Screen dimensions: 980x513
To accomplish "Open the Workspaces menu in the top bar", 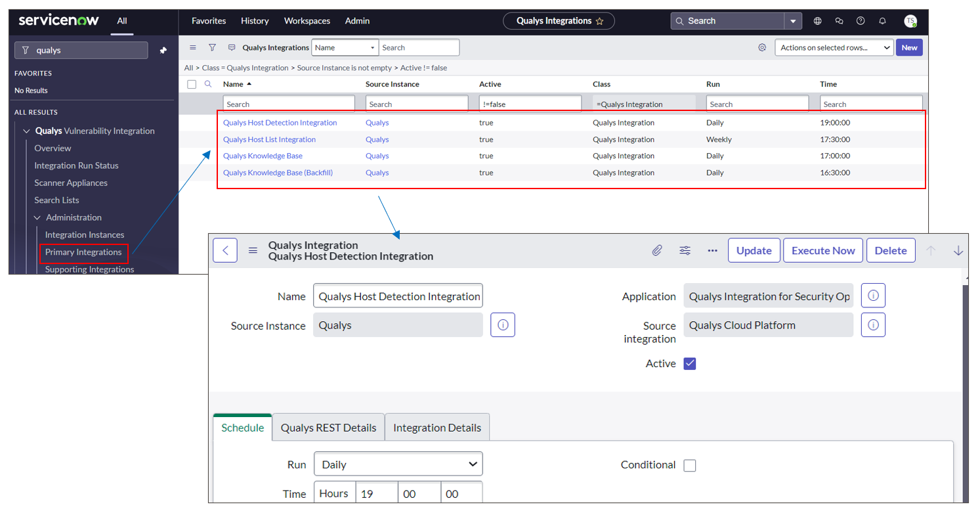I will click(x=307, y=20).
